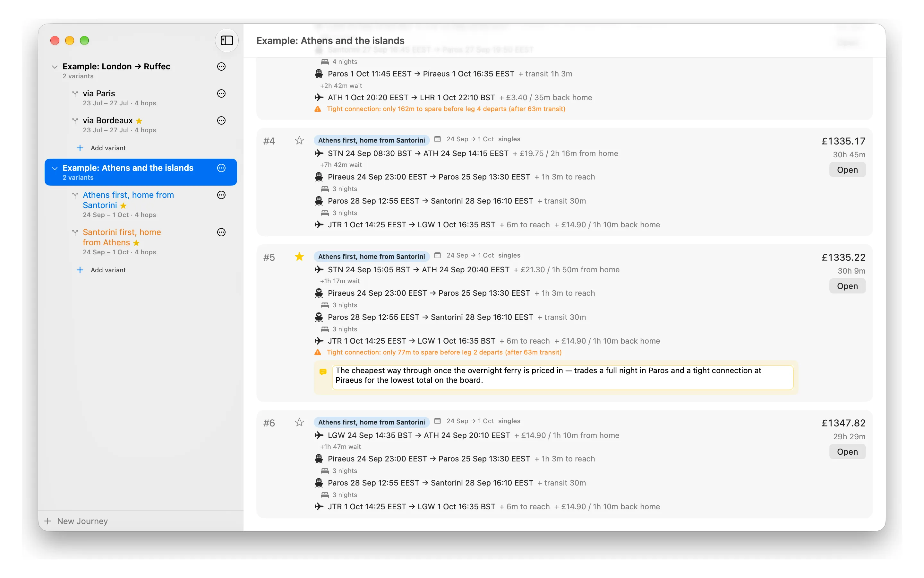The width and height of the screenshot is (924, 578).
Task: Add variant under Athens and the islands
Action: pos(101,270)
